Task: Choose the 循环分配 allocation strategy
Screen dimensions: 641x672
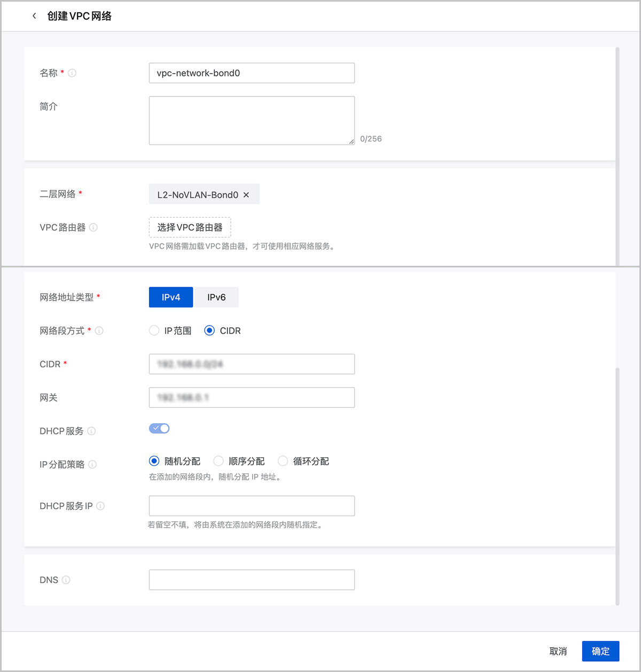Action: click(x=283, y=461)
